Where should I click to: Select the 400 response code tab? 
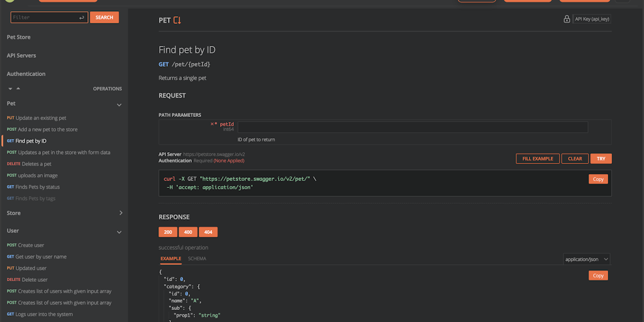click(x=188, y=232)
